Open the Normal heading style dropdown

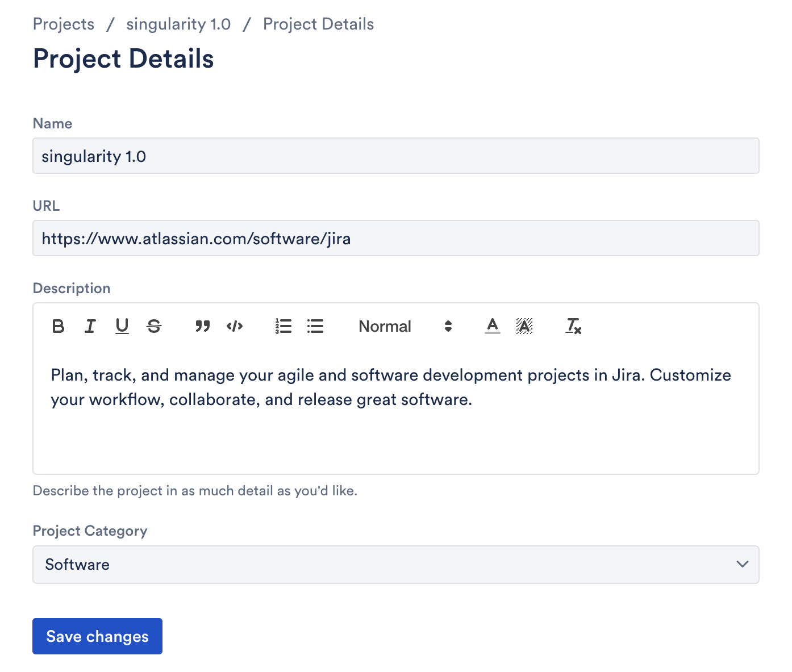click(405, 326)
